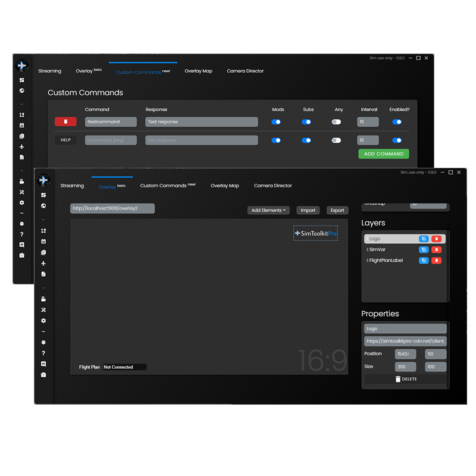Toggle Subs for the testcommand entry
The image size is (476, 476).
[306, 121]
